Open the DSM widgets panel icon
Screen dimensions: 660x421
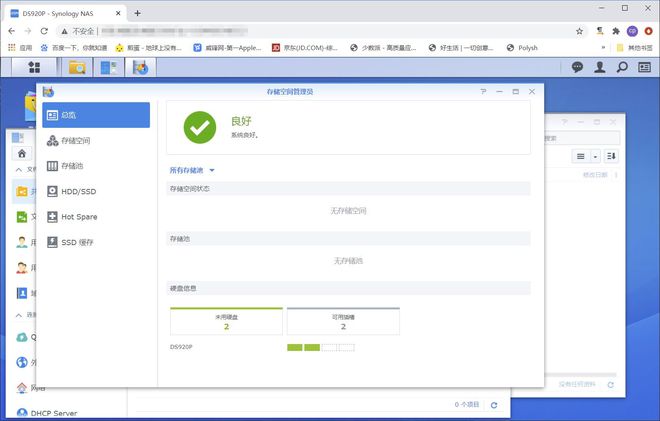[644, 67]
